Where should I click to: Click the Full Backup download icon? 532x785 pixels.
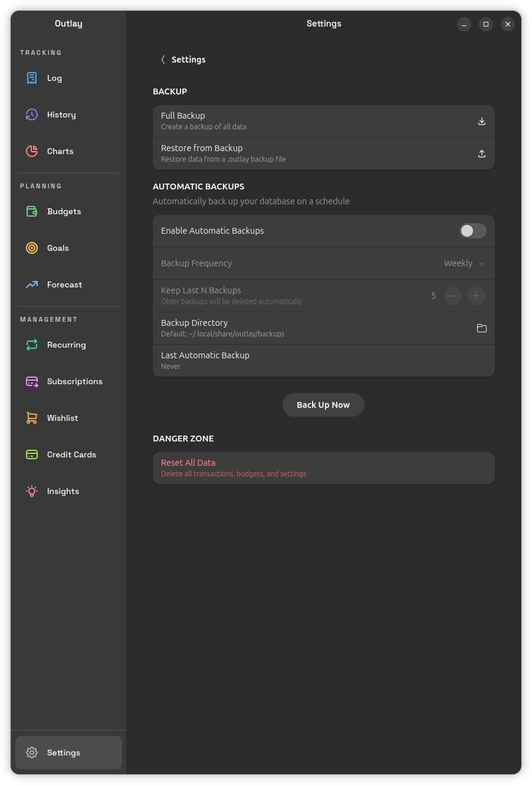click(481, 121)
